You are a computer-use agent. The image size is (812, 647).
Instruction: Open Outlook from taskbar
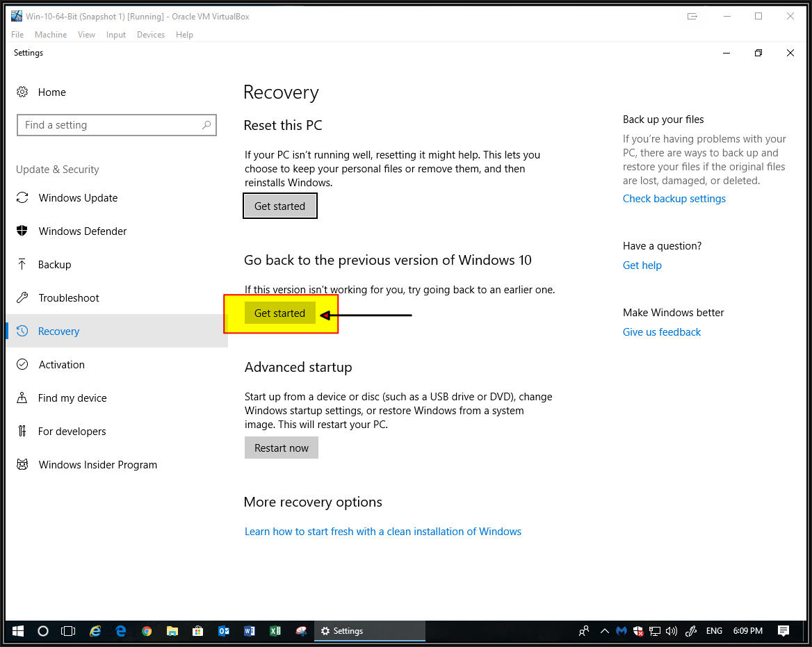224,631
